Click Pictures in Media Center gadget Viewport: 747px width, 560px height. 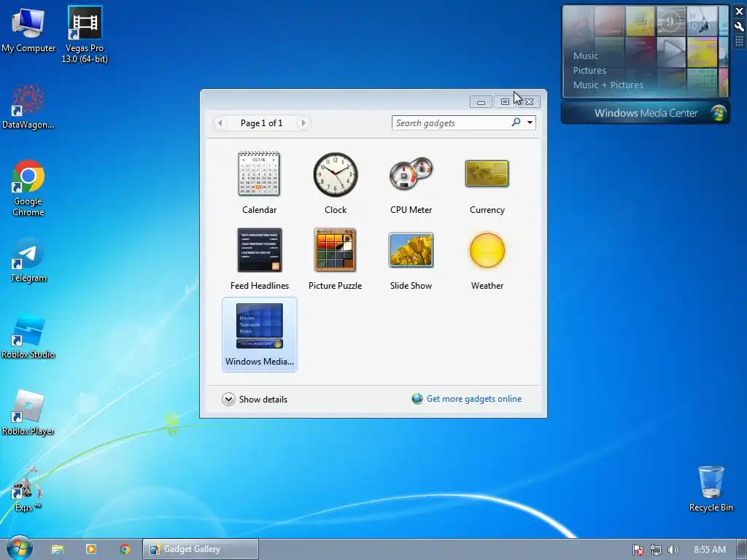589,71
